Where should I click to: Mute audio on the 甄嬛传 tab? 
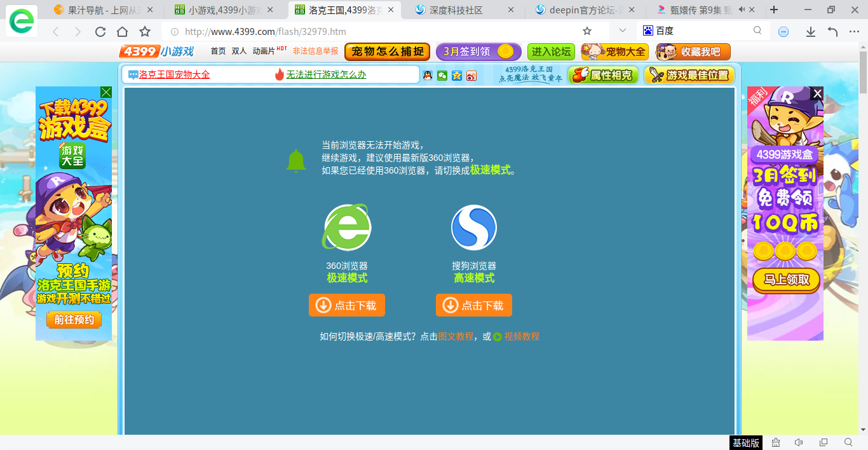[742, 10]
